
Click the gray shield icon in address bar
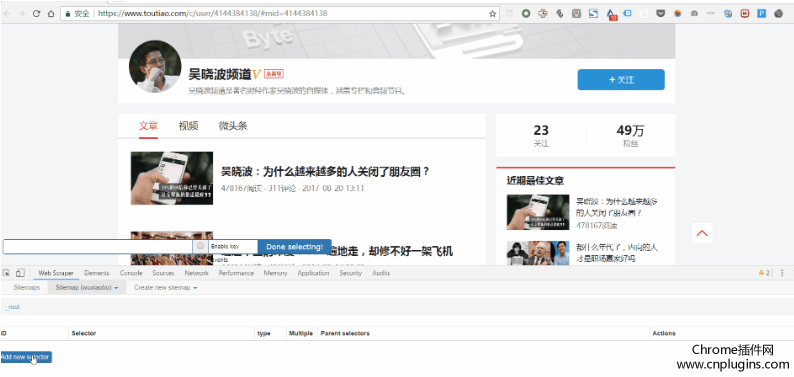pos(509,14)
